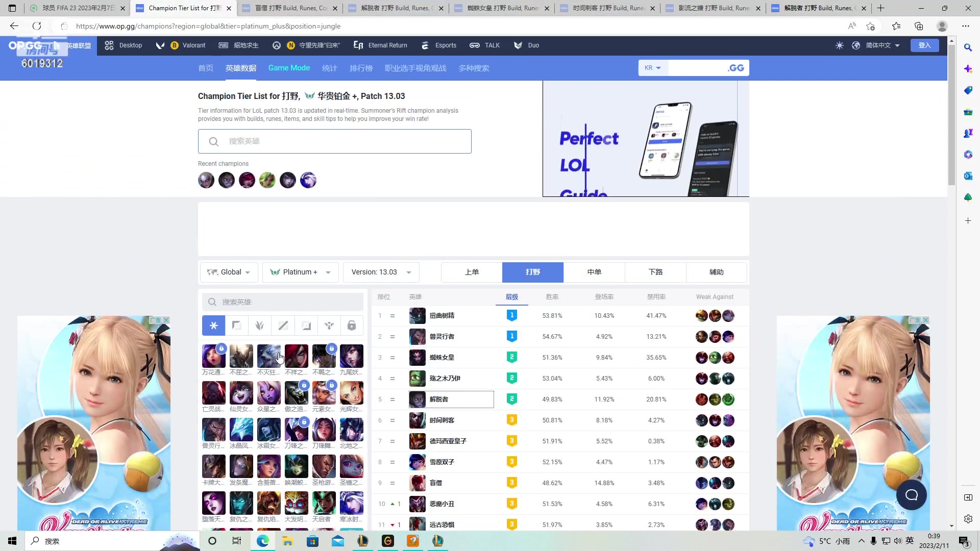
Task: Click the champion grid 搜索英雄 search field
Action: point(283,302)
